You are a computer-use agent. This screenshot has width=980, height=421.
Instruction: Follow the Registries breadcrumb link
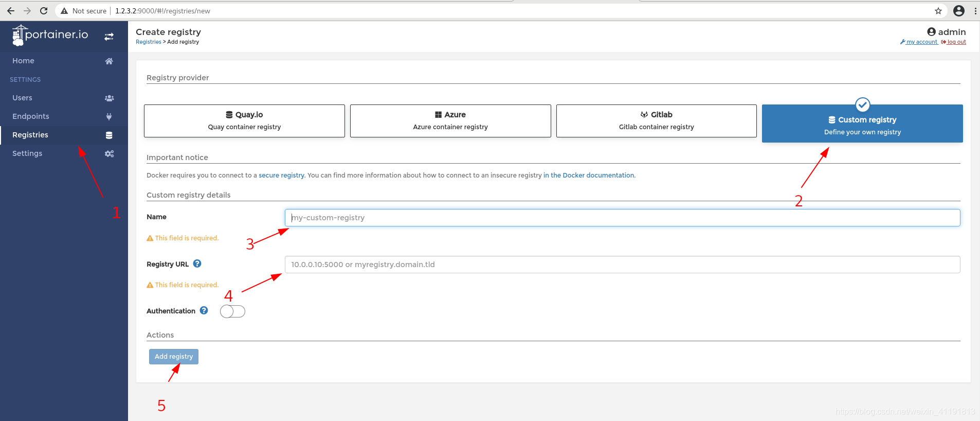tap(149, 42)
